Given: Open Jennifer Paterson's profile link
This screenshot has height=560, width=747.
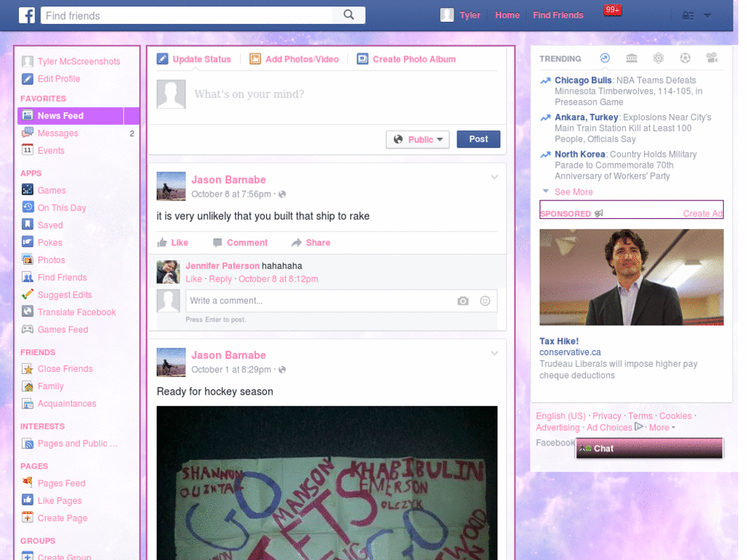Looking at the screenshot, I should [222, 265].
